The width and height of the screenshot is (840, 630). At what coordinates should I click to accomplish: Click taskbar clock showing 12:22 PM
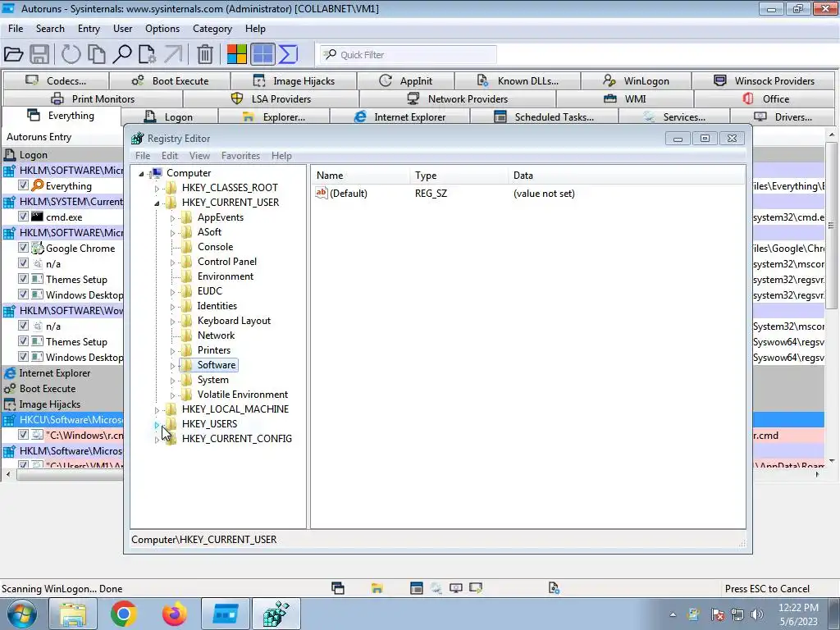pos(798,614)
